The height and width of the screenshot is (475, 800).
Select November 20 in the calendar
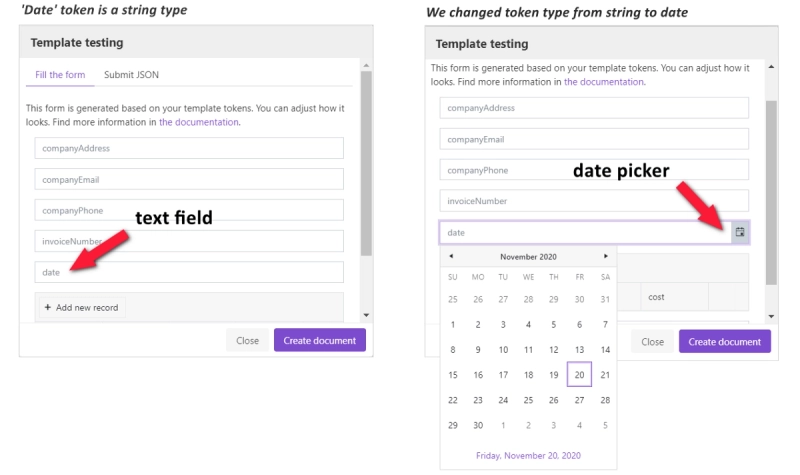(x=579, y=374)
